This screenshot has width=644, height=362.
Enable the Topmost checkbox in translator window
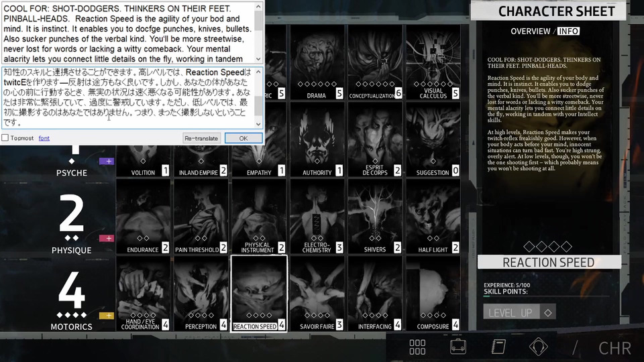tap(5, 138)
